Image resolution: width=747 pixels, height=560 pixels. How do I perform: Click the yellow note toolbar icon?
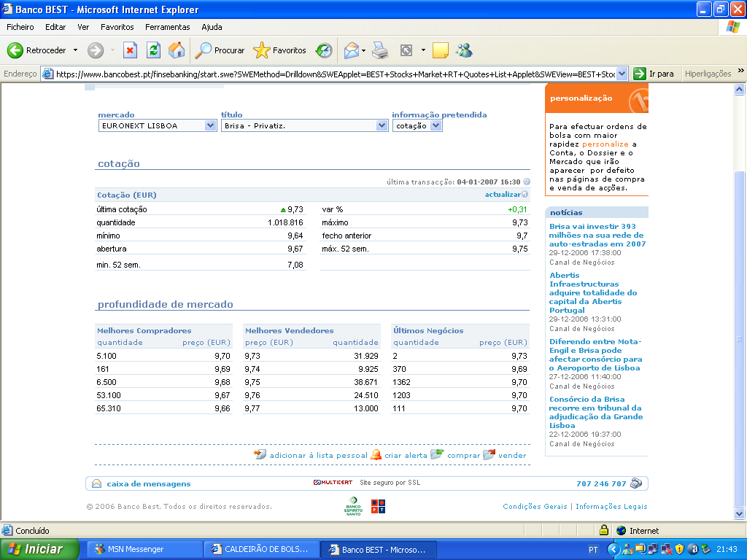click(x=440, y=50)
